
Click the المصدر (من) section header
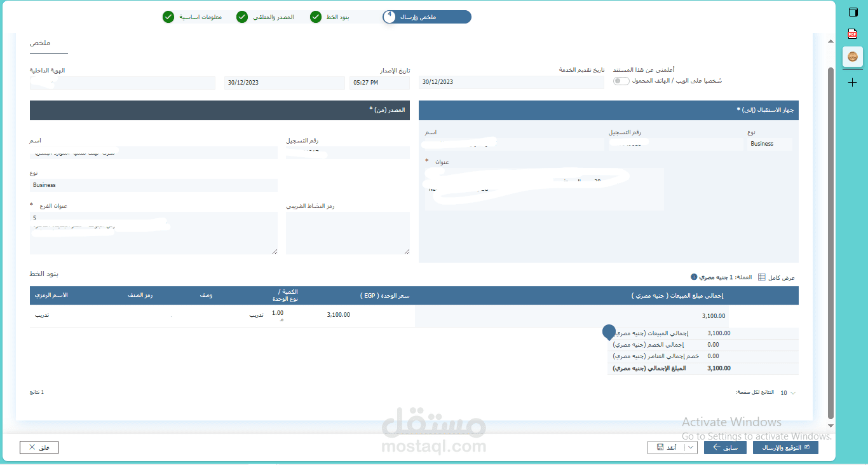point(220,110)
